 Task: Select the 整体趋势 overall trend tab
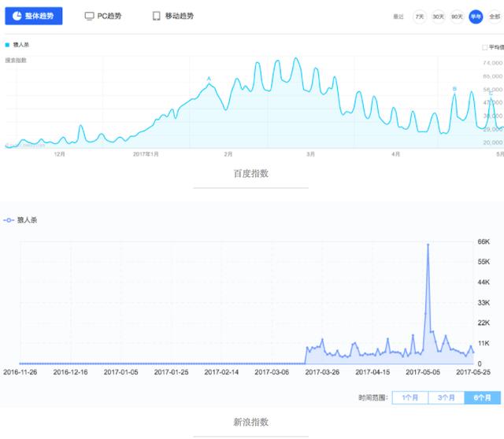click(34, 16)
